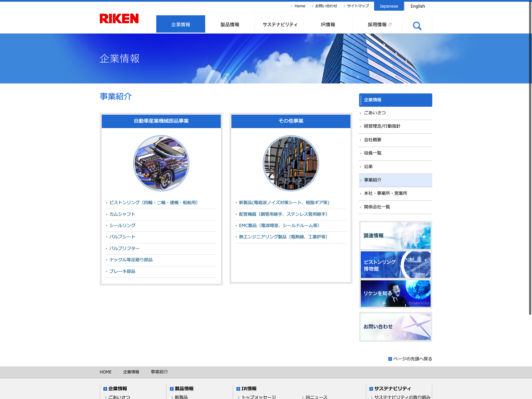Click the magnifying glass search icon

pyautogui.click(x=417, y=26)
